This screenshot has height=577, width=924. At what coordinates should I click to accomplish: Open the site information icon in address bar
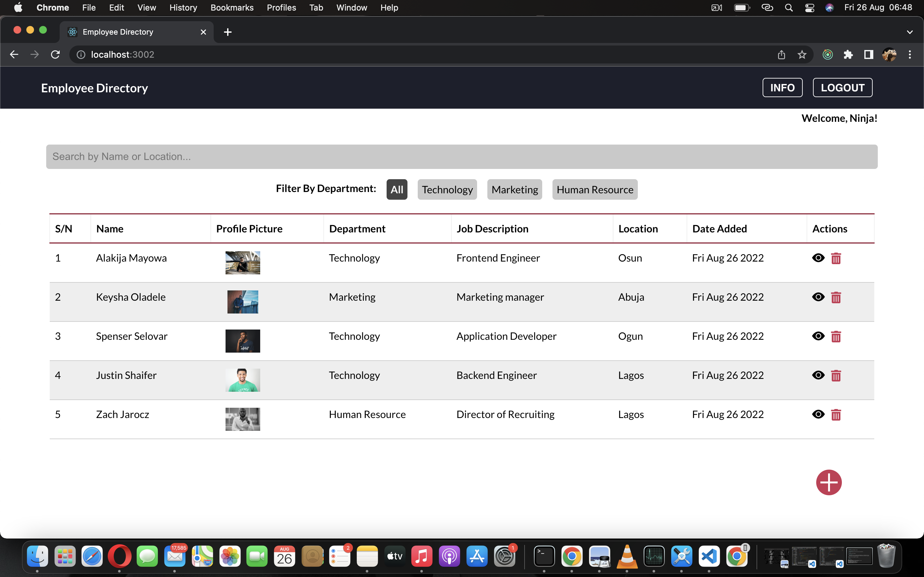[80, 54]
